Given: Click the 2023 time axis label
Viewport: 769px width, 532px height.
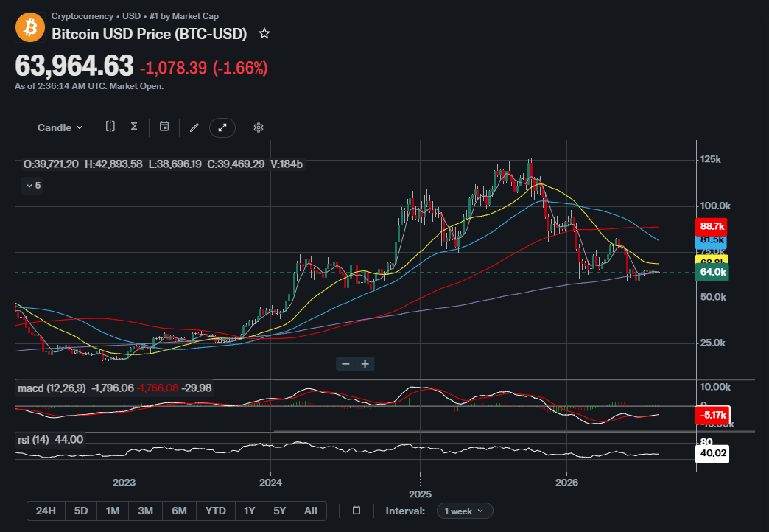Looking at the screenshot, I should coord(124,483).
